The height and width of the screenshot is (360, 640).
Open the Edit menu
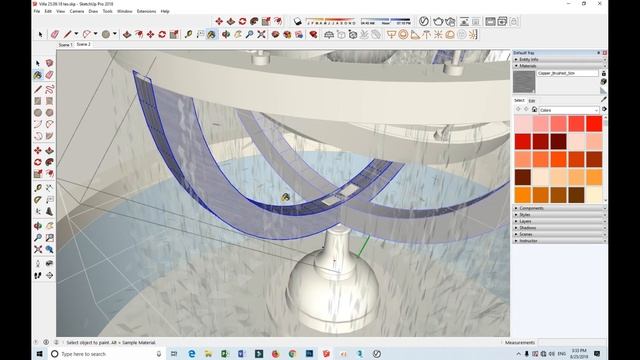click(x=48, y=11)
